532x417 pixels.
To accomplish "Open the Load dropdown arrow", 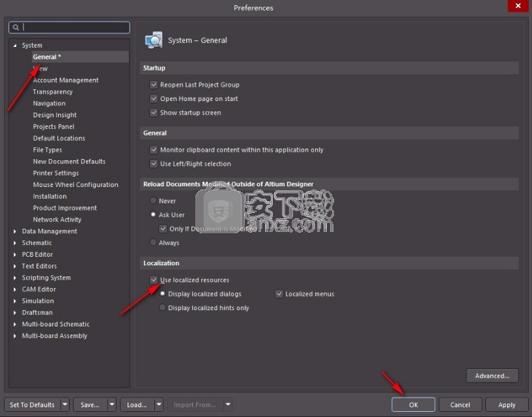I will (159, 405).
